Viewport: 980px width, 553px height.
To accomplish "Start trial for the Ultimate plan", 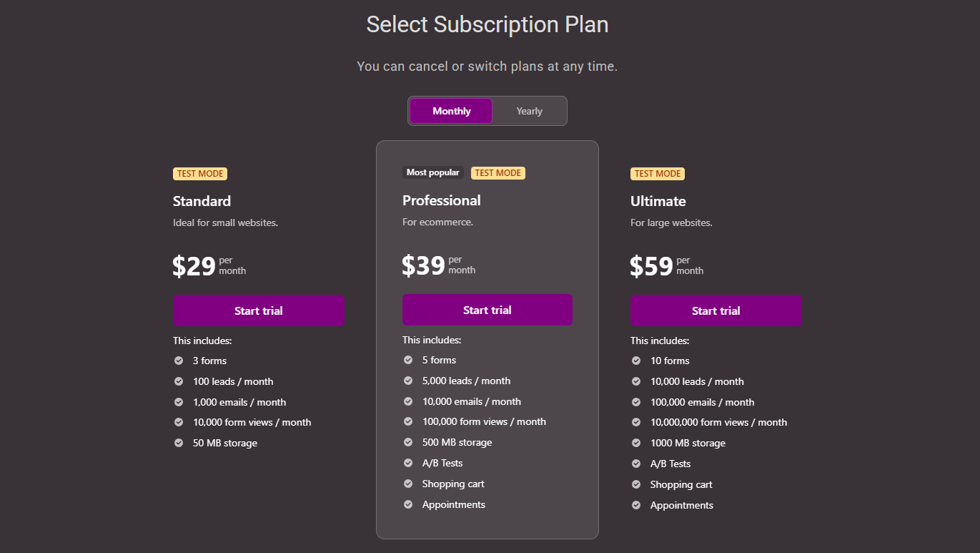I will point(716,310).
